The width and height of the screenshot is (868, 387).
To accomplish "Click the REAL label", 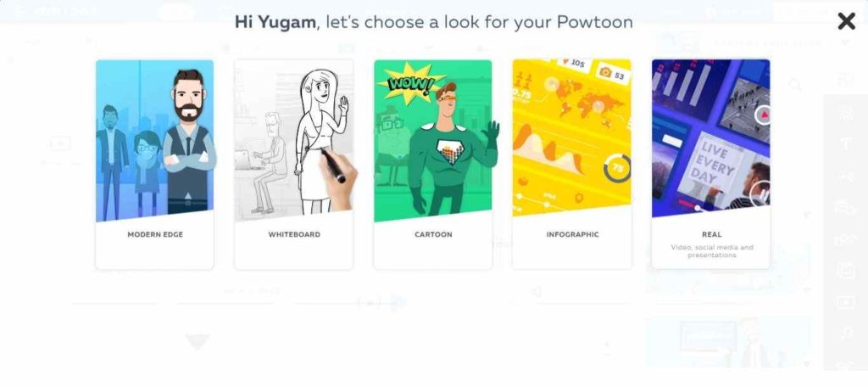I will (x=711, y=234).
